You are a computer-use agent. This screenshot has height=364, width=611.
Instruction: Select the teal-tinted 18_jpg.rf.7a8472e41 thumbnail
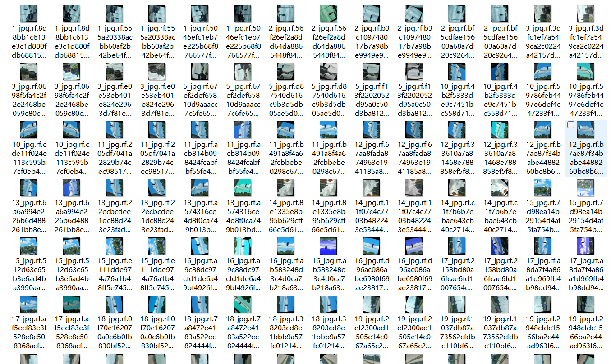[243, 304]
